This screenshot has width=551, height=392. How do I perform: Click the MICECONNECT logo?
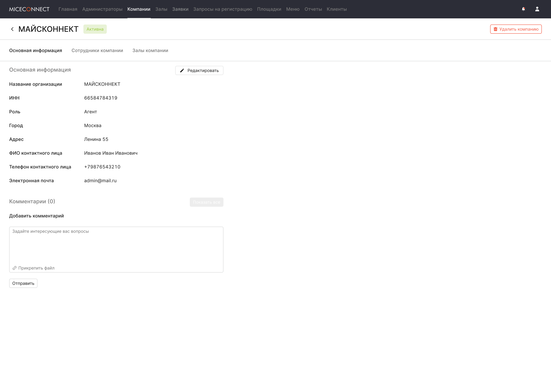tap(29, 9)
